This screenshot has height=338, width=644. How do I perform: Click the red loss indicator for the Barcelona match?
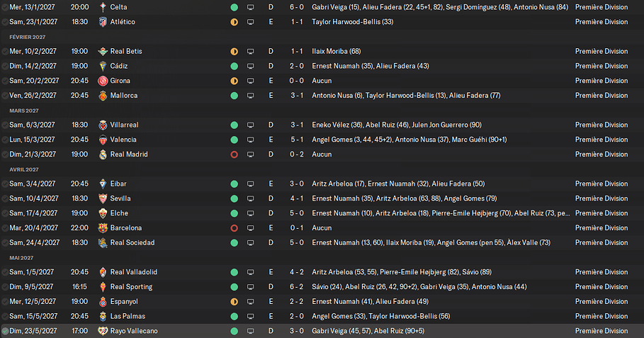234,228
